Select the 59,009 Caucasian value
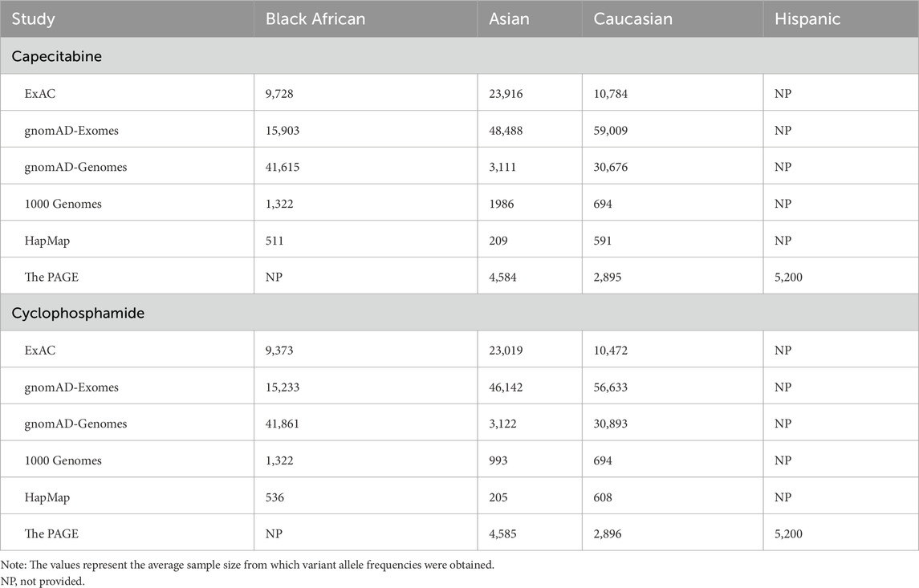Image resolution: width=919 pixels, height=588 pixels. click(611, 131)
